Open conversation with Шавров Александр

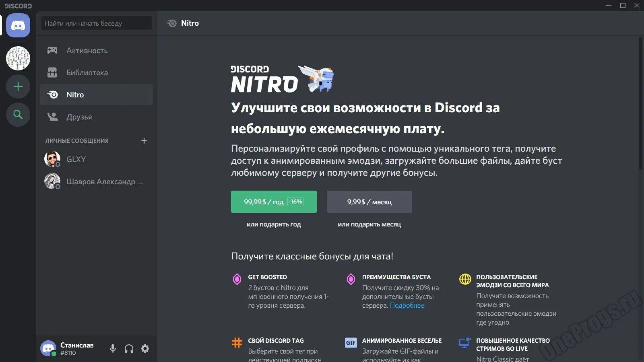coord(97,181)
